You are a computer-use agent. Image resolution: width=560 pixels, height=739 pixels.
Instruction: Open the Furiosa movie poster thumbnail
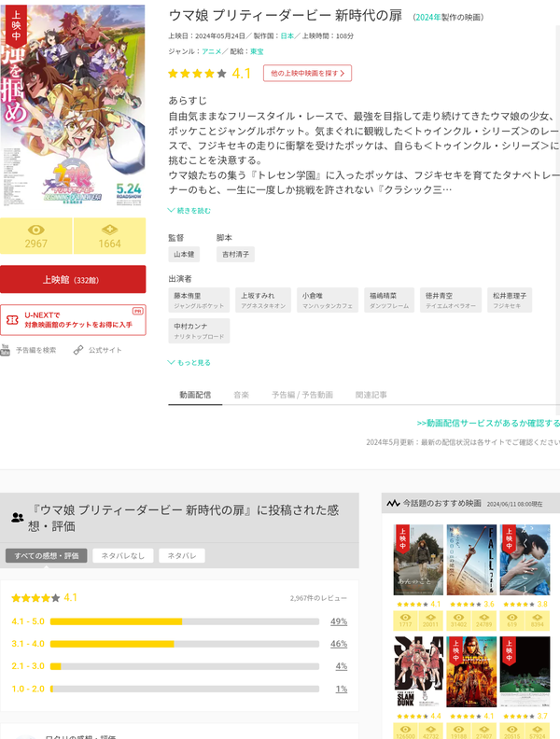point(471,672)
